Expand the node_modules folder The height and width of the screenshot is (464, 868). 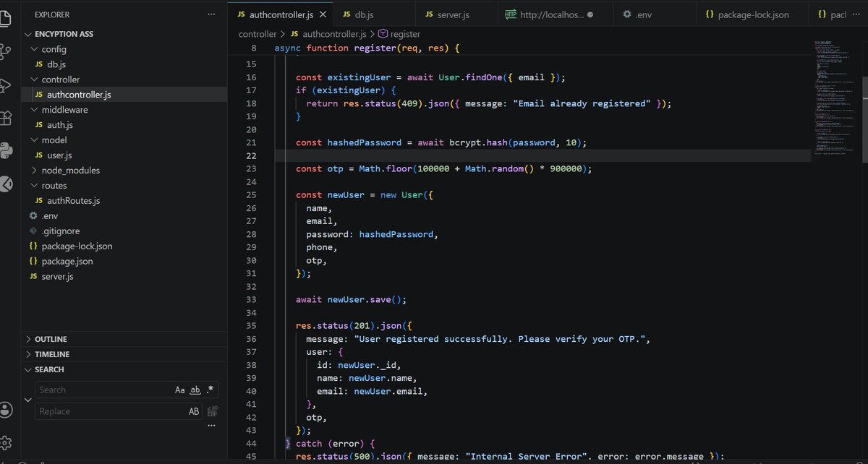tap(34, 171)
